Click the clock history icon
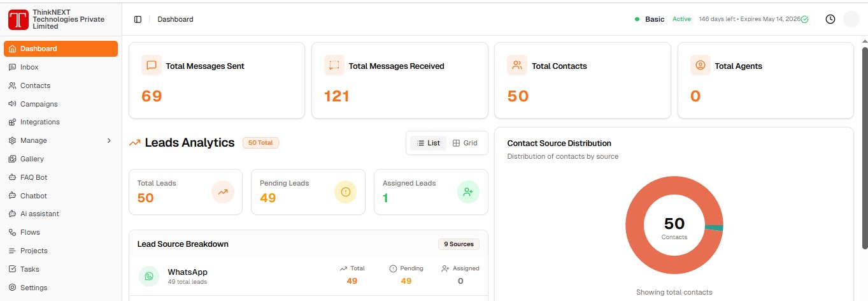868x301 pixels. coord(830,19)
